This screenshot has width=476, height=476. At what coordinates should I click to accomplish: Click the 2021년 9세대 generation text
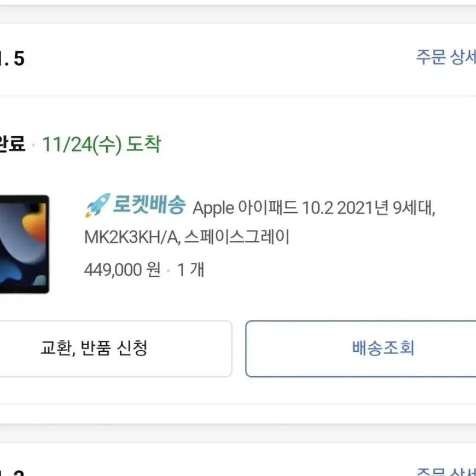386,208
